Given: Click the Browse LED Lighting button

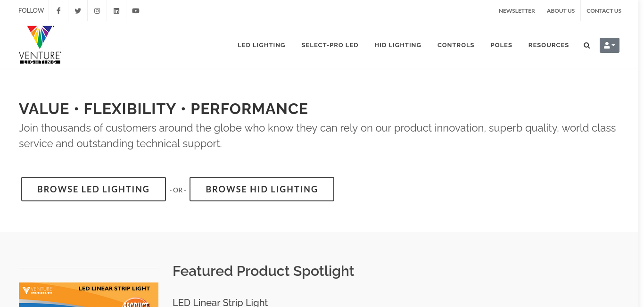Looking at the screenshot, I should [93, 189].
